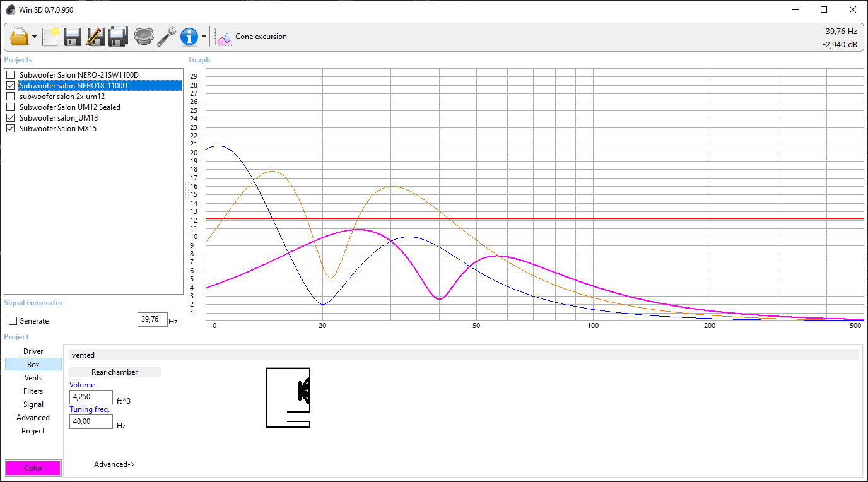Open the Advanced-> box settings

(115, 464)
